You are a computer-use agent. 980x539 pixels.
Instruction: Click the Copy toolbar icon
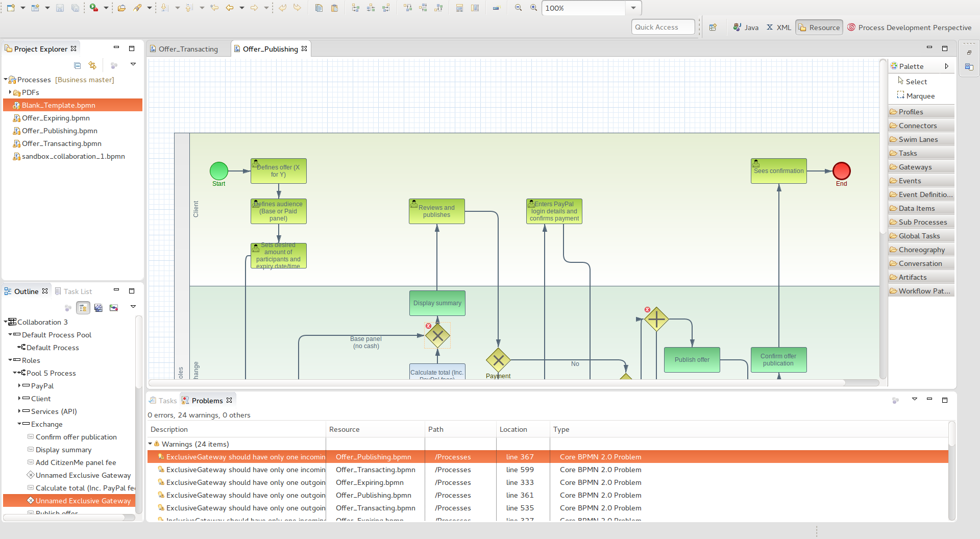coord(319,8)
